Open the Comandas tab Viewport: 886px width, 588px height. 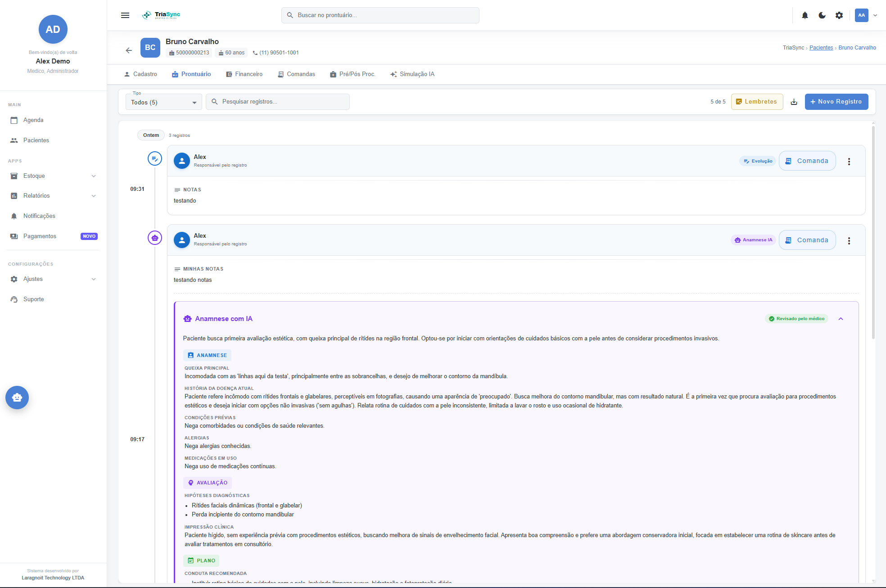(x=297, y=74)
